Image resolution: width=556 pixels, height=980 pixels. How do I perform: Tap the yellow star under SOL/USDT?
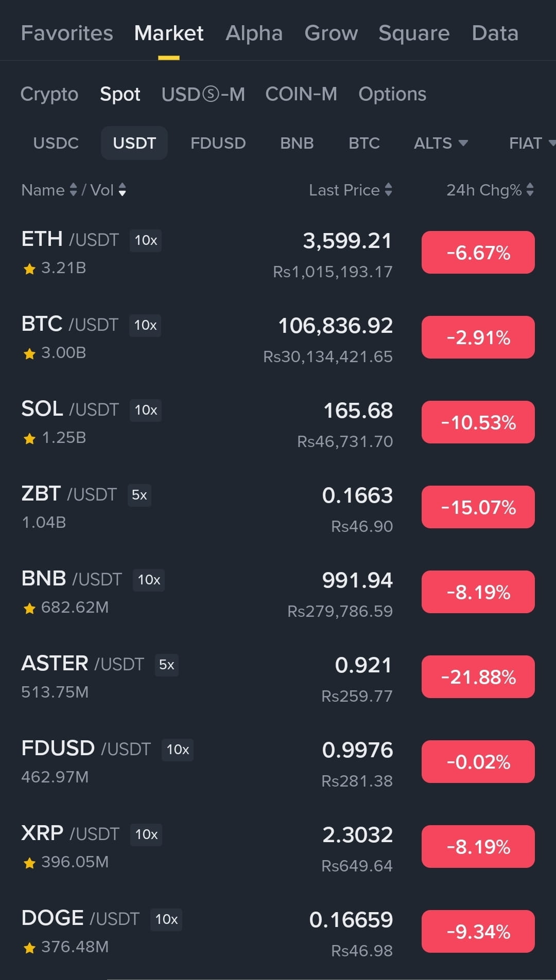tap(29, 438)
